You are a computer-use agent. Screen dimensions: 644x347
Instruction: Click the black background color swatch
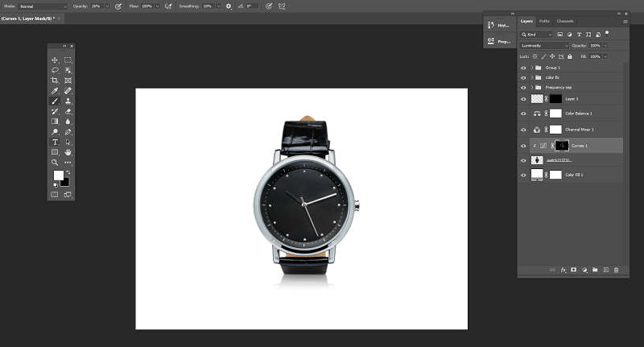66,183
